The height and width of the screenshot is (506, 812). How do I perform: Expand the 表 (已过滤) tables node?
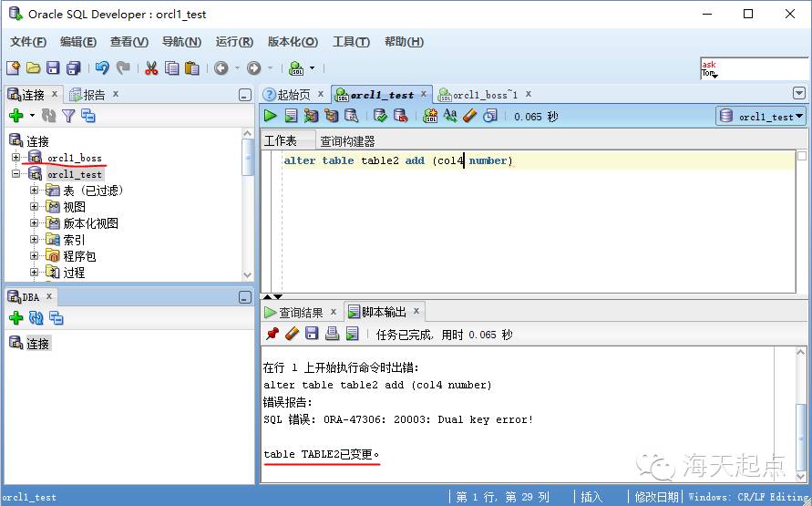(34, 190)
